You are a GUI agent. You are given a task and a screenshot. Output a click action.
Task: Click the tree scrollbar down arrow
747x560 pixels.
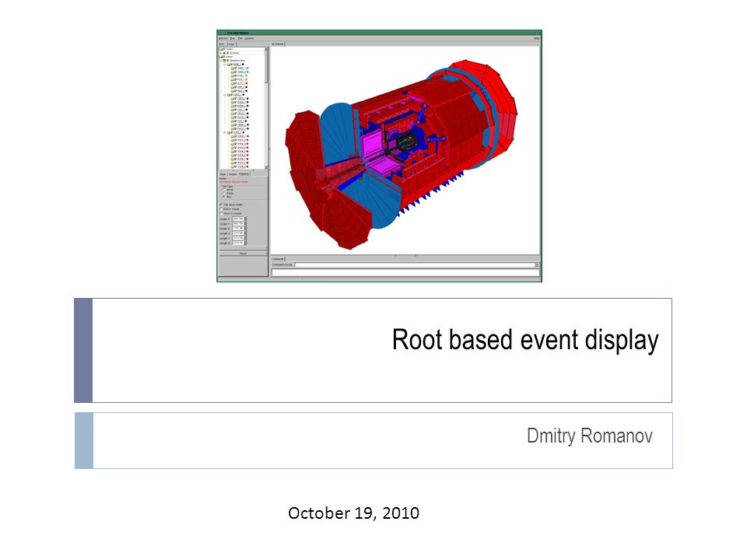[x=266, y=167]
